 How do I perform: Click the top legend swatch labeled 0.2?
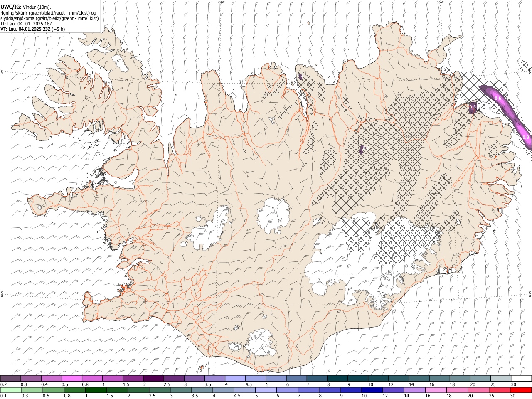tap(10, 378)
